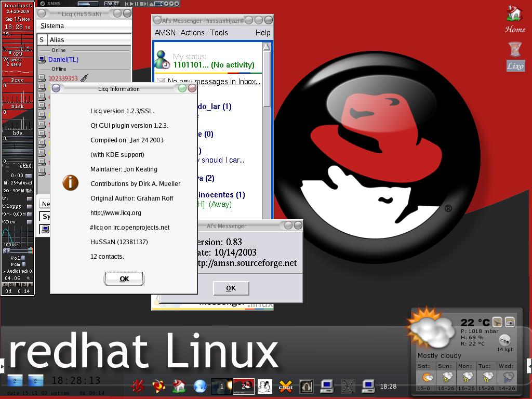This screenshot has width=532, height=399.
Task: Adjust the Vol slider knob in gkrellm
Action: [x=23, y=258]
